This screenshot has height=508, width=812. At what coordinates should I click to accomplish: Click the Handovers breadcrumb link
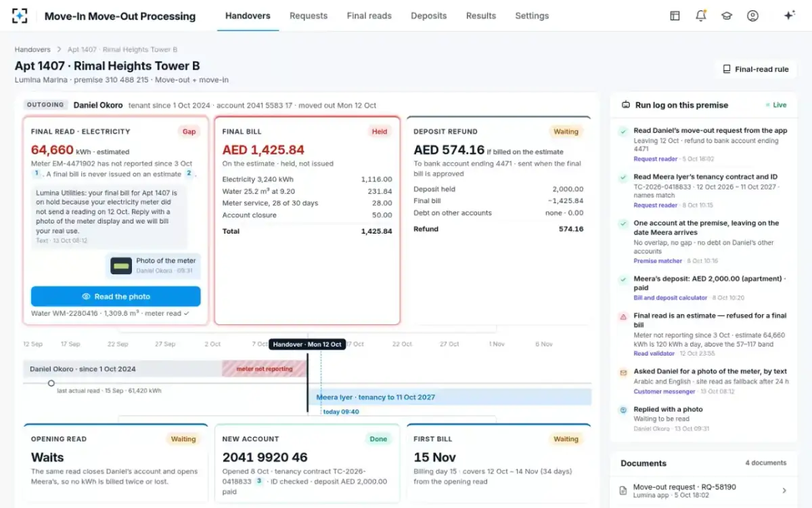click(32, 49)
